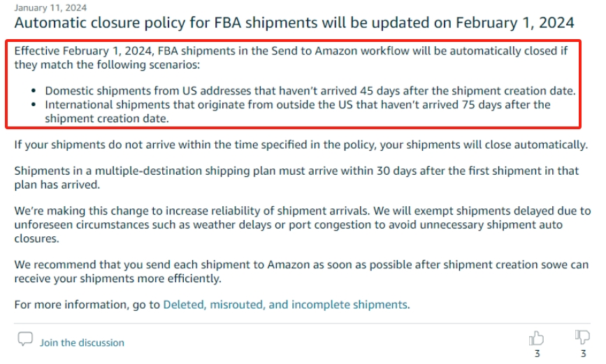This screenshot has height=364, width=606.
Task: Open the Join the discussion link
Action: click(82, 343)
